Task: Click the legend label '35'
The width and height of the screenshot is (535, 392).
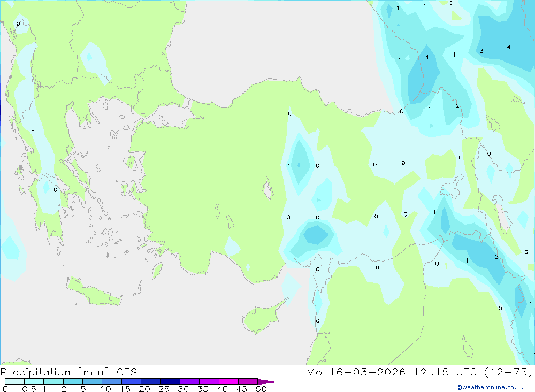Action: pos(203,389)
